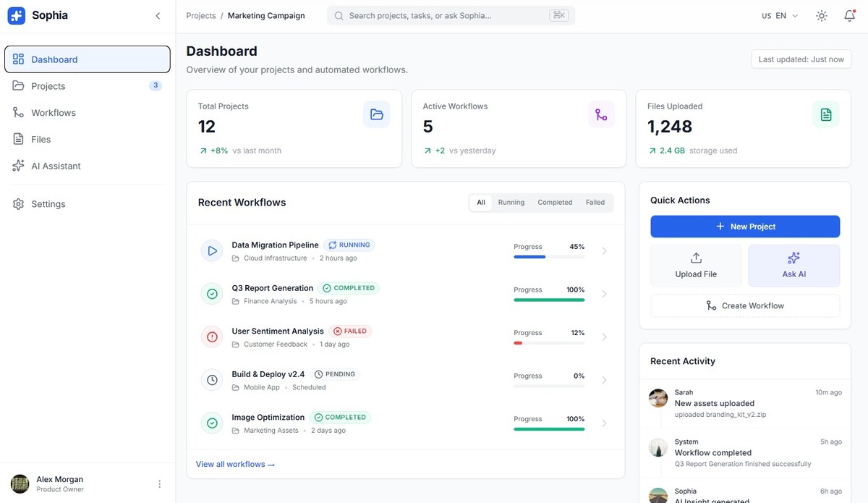Filter workflows by the Running tab
This screenshot has height=503, width=868.
(511, 203)
